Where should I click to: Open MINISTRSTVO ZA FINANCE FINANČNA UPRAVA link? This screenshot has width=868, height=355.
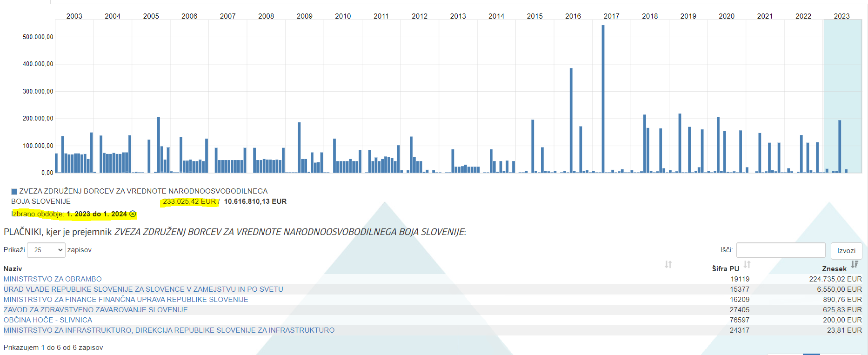coord(126,300)
